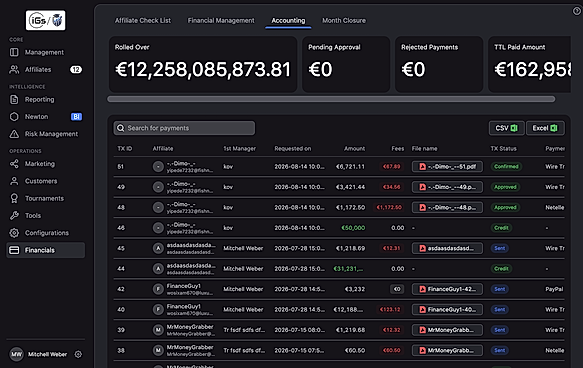Click PayPal payment method in row 42
The width and height of the screenshot is (583, 368).
point(554,289)
